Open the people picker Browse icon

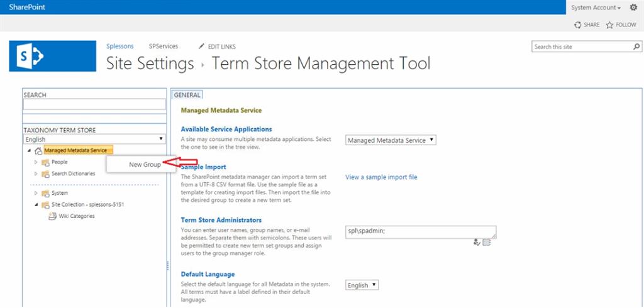486,241
